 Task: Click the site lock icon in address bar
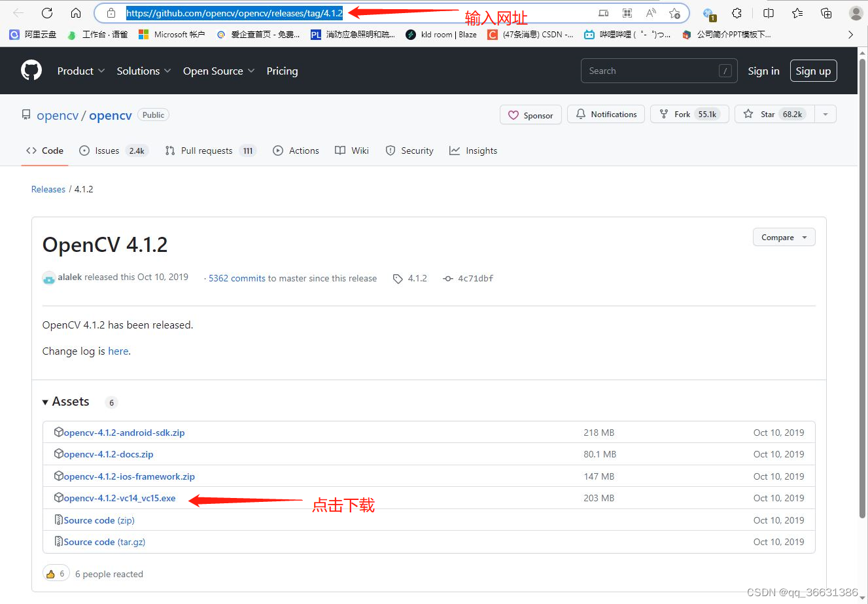click(x=111, y=13)
